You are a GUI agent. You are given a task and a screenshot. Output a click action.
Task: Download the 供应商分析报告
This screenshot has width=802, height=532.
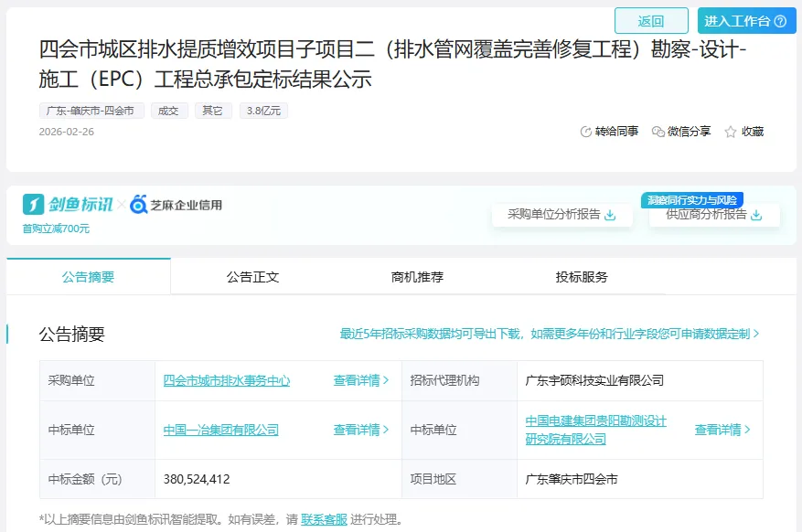(x=756, y=215)
